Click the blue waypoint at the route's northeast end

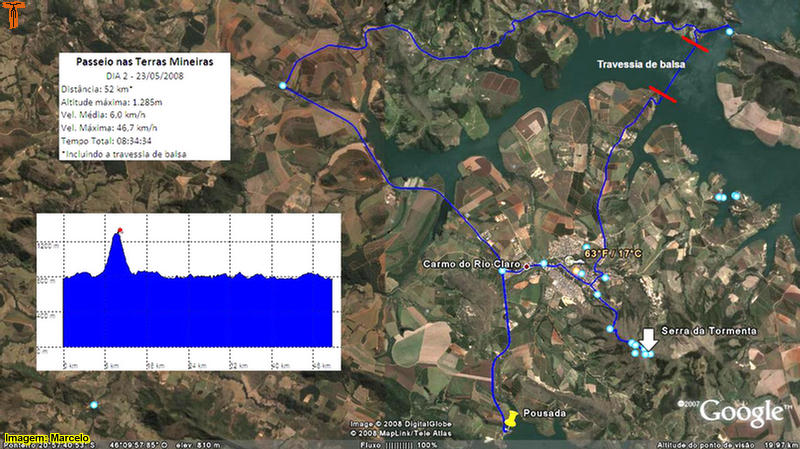pyautogui.click(x=730, y=31)
